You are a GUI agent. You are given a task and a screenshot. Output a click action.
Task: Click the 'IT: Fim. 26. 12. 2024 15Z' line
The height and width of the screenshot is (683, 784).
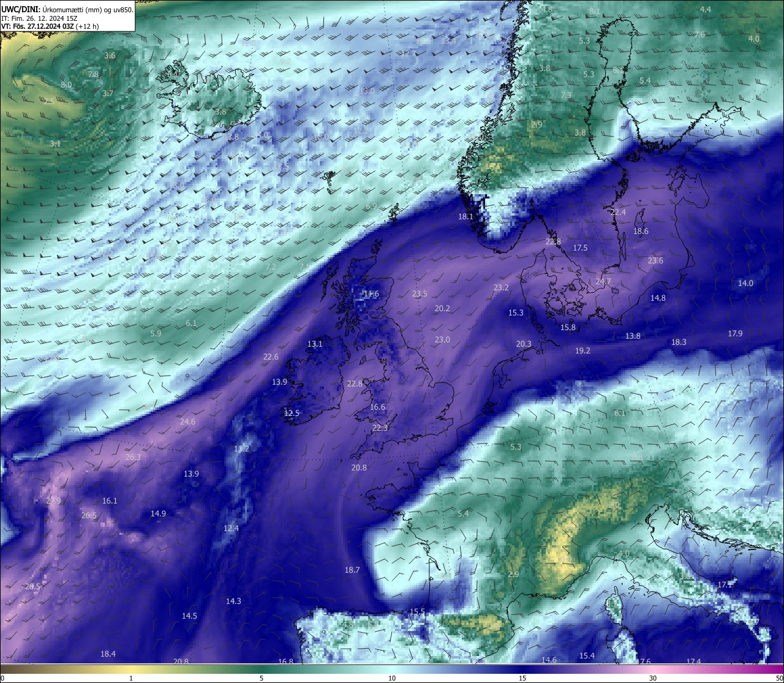[39, 18]
